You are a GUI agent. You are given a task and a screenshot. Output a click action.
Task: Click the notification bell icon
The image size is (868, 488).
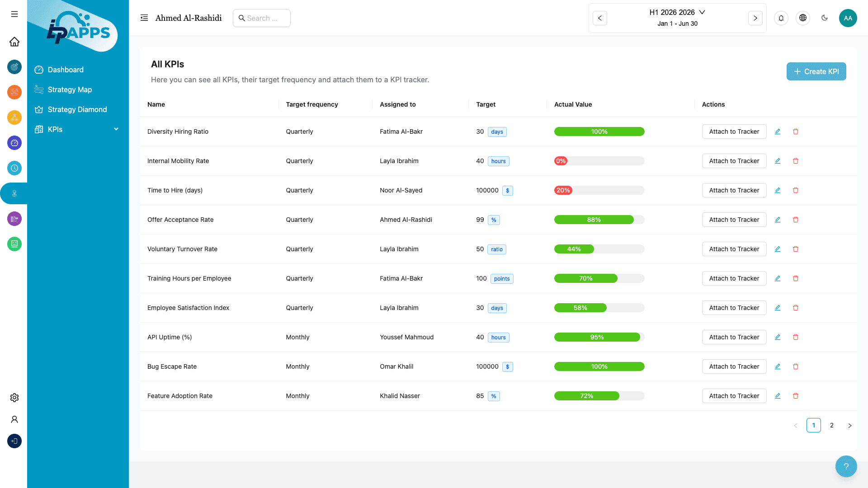coord(781,18)
